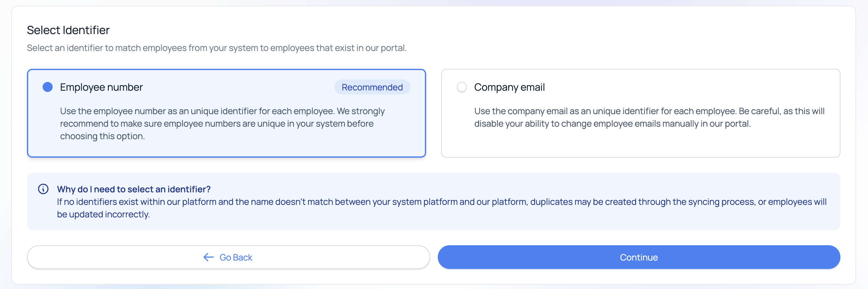The width and height of the screenshot is (868, 289).
Task: Click the Select Identifier heading
Action: [68, 30]
